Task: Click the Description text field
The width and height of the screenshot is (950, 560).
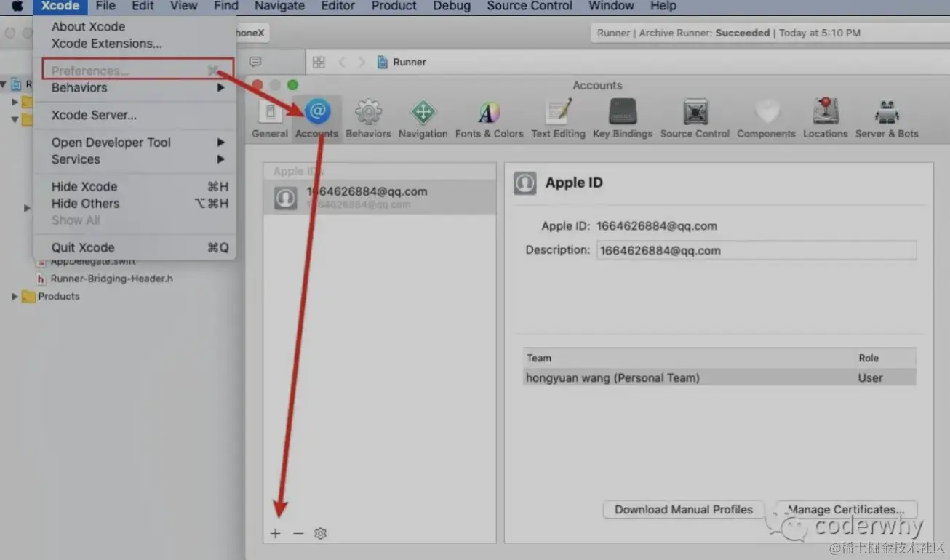Action: pyautogui.click(x=757, y=250)
